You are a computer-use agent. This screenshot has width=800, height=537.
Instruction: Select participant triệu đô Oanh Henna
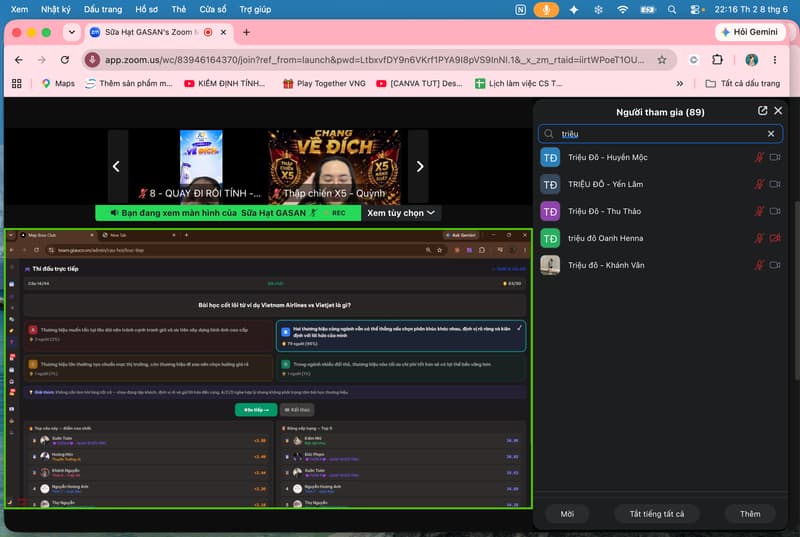click(x=660, y=238)
